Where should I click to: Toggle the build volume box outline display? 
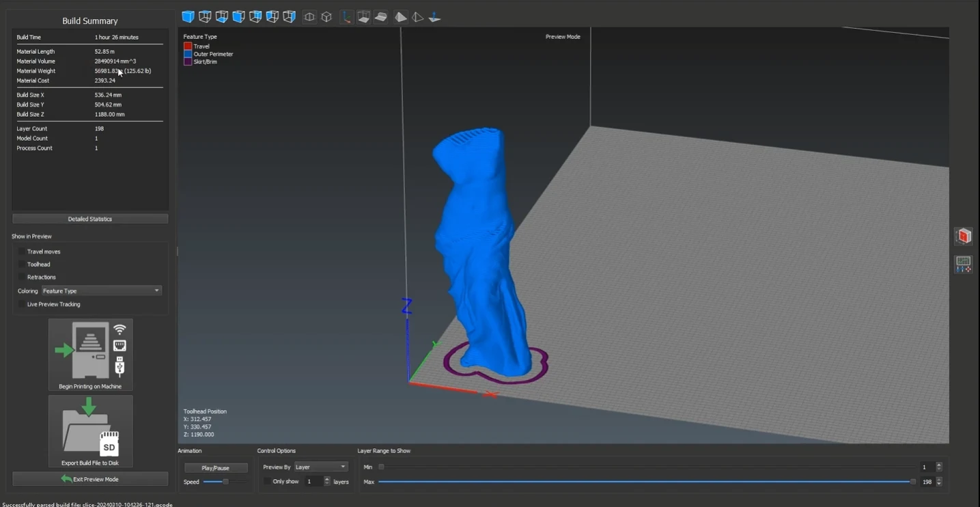(x=364, y=16)
